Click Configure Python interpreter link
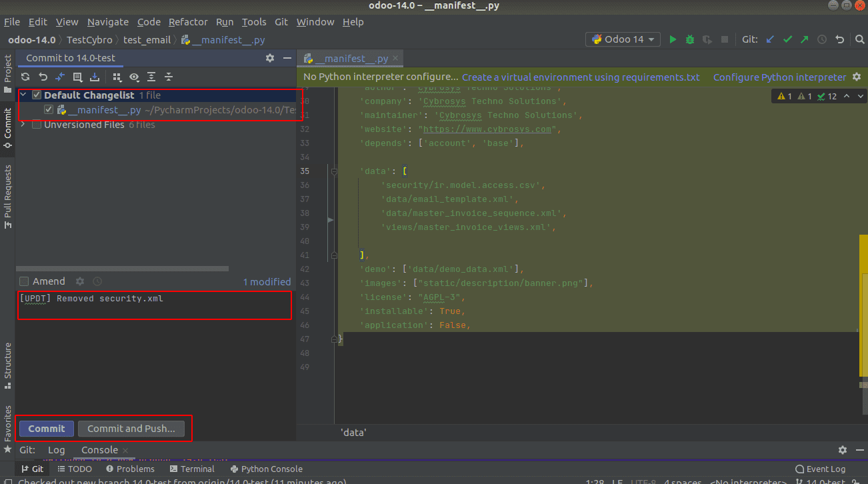This screenshot has height=484, width=868. (779, 77)
